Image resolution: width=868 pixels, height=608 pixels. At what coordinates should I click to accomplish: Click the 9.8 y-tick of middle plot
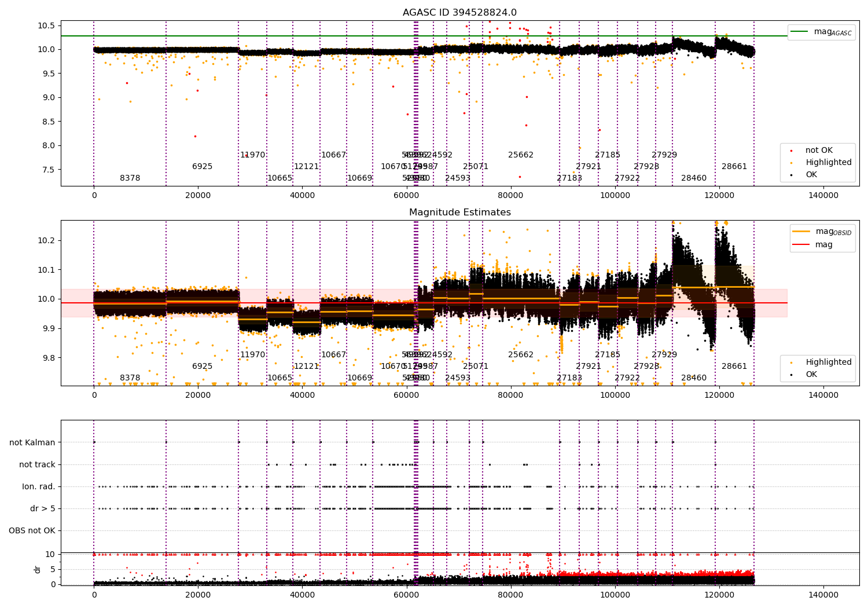coord(49,358)
